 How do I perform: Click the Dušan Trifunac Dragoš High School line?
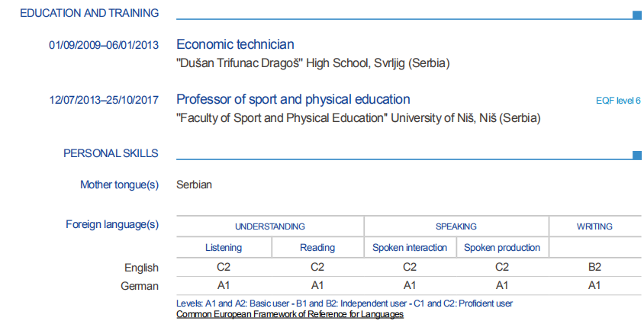click(313, 63)
